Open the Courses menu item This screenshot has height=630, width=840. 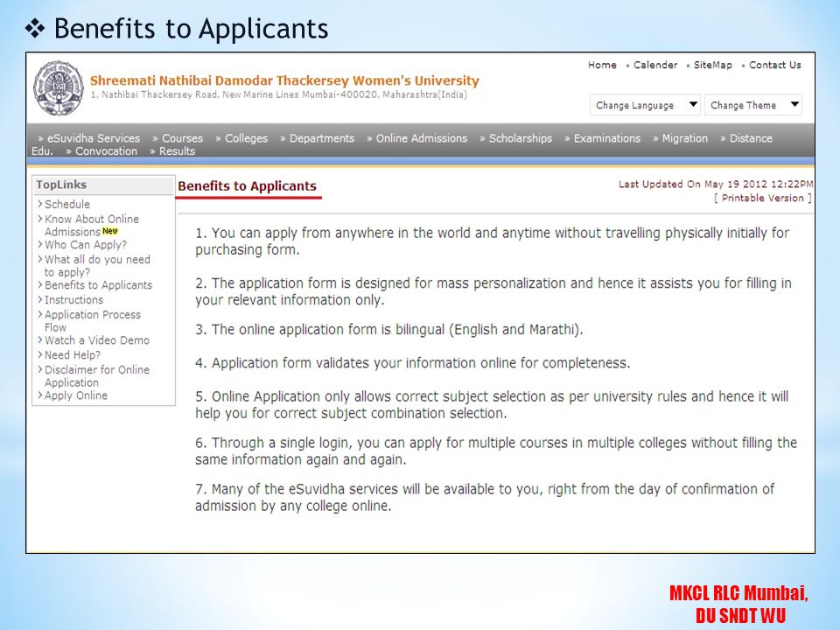pos(182,138)
